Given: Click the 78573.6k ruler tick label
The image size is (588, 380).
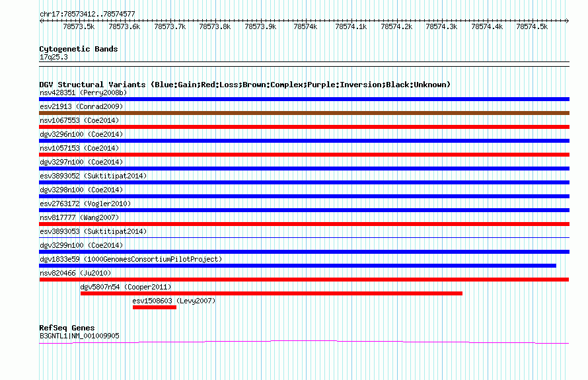Looking at the screenshot, I should point(124,26).
